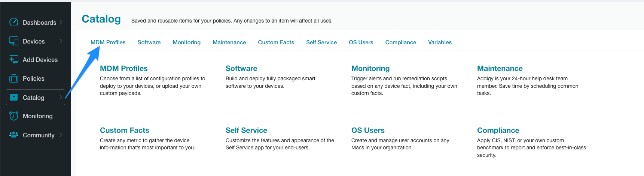Click the Add Devices plus icon
Screen dimensions: 644x176
(x=14, y=59)
